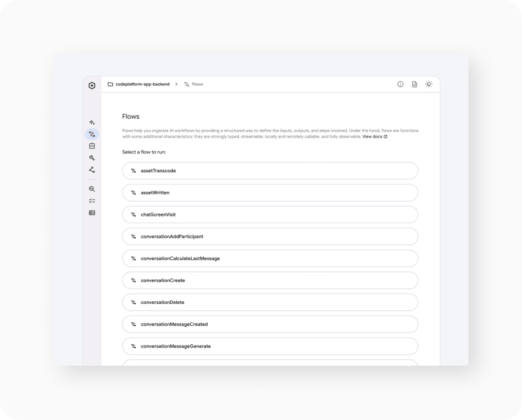Select the assetTranscode flow

click(270, 172)
